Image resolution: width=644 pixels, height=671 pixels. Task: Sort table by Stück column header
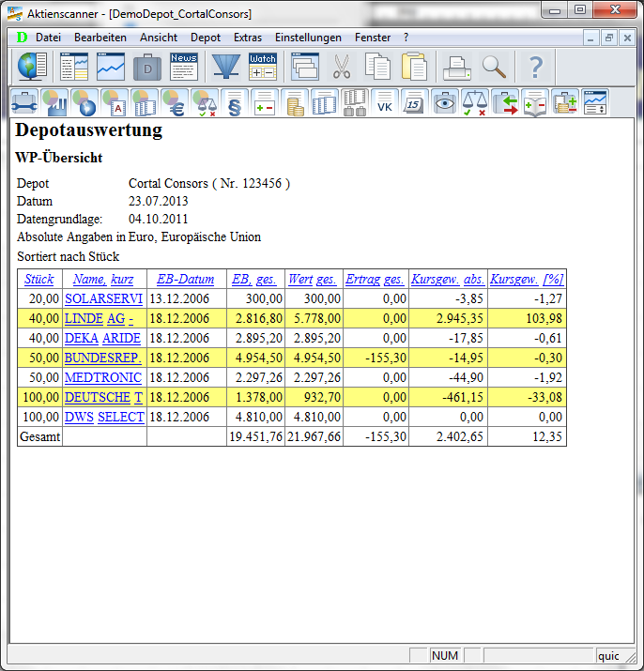[x=39, y=279]
